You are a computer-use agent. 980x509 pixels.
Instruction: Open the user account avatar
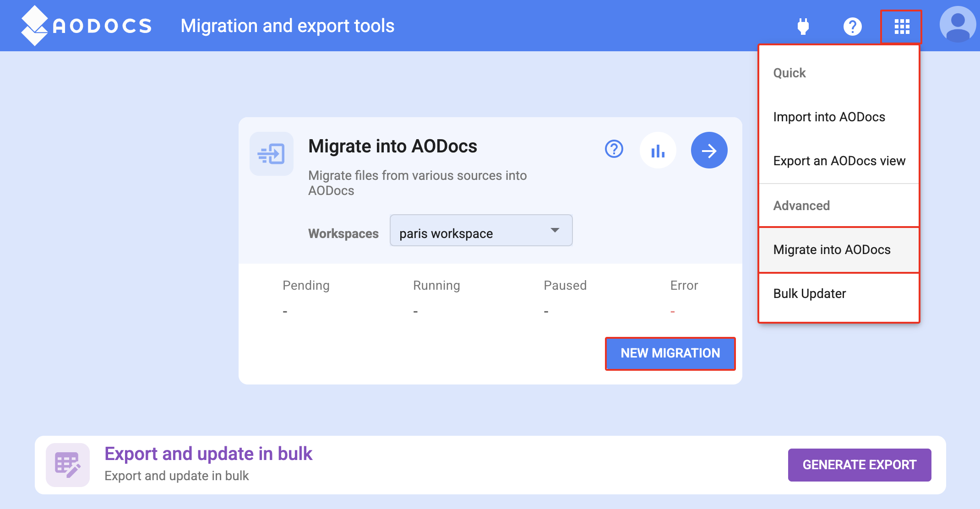[x=958, y=25]
